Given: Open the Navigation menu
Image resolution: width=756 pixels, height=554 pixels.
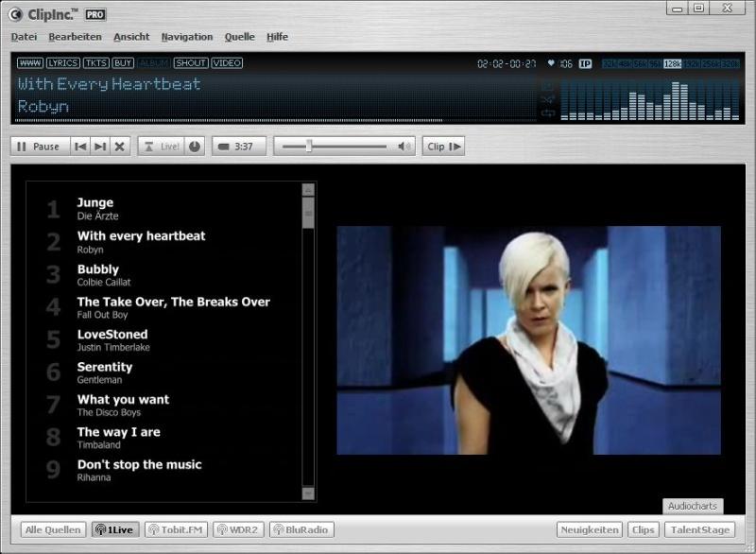Looking at the screenshot, I should tap(186, 37).
